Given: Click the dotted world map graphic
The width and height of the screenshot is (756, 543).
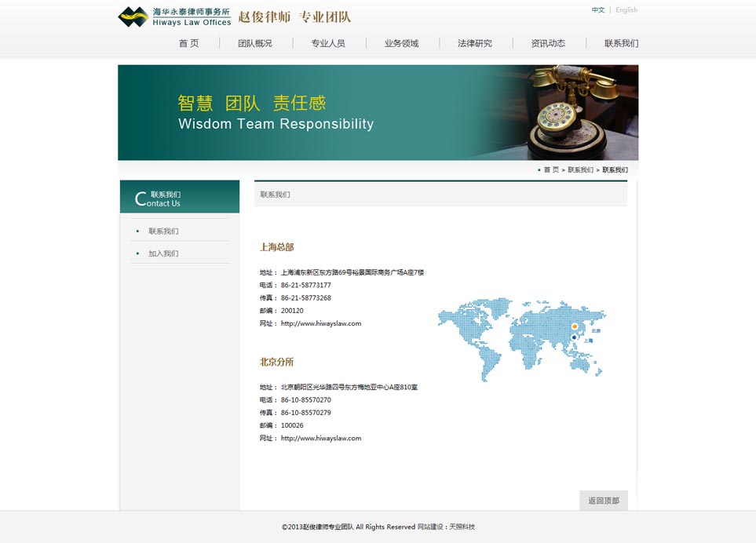Looking at the screenshot, I should coord(522,340).
